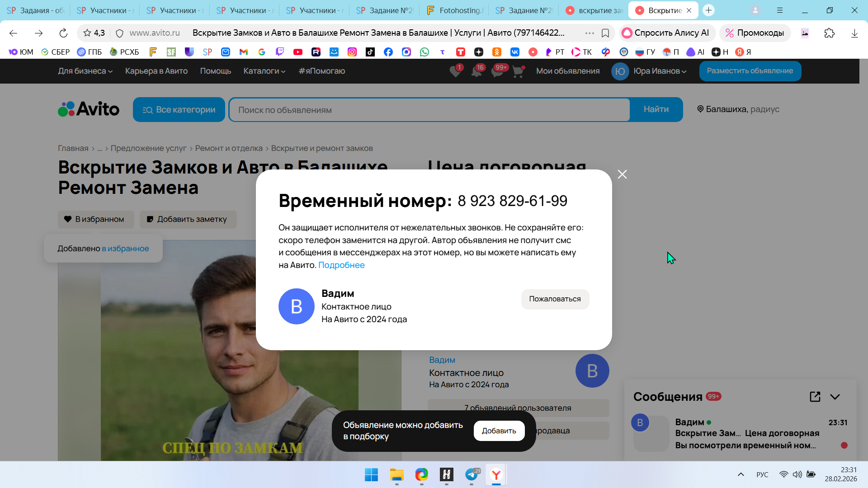868x488 pixels.
Task: Open messages widget in new window
Action: pyautogui.click(x=815, y=397)
